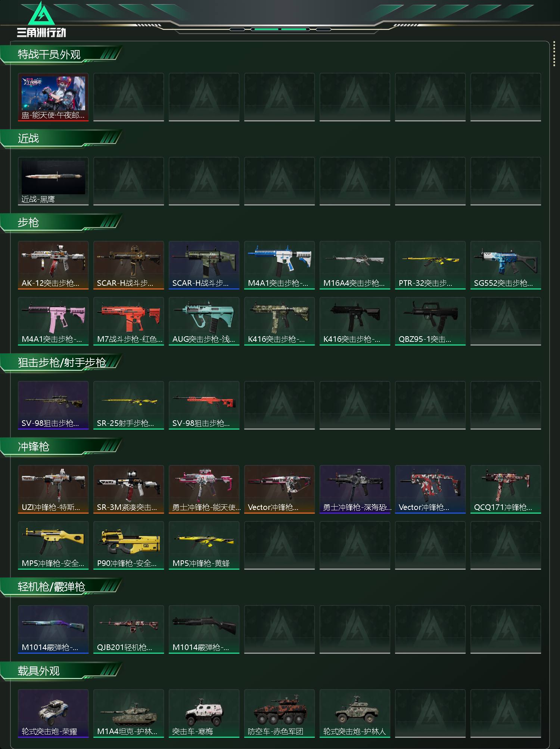Select the AK-12突击步枪 skin thumbnail
560x749 pixels.
[53, 265]
